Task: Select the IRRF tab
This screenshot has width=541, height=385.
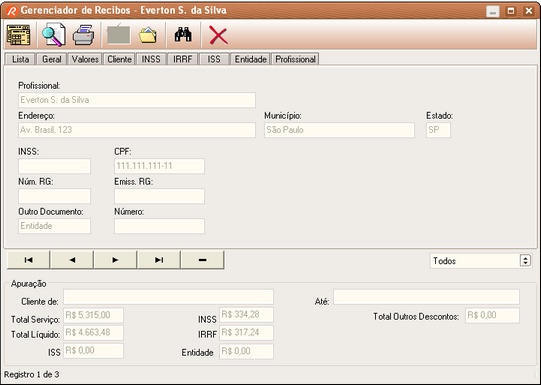Action: 183,59
